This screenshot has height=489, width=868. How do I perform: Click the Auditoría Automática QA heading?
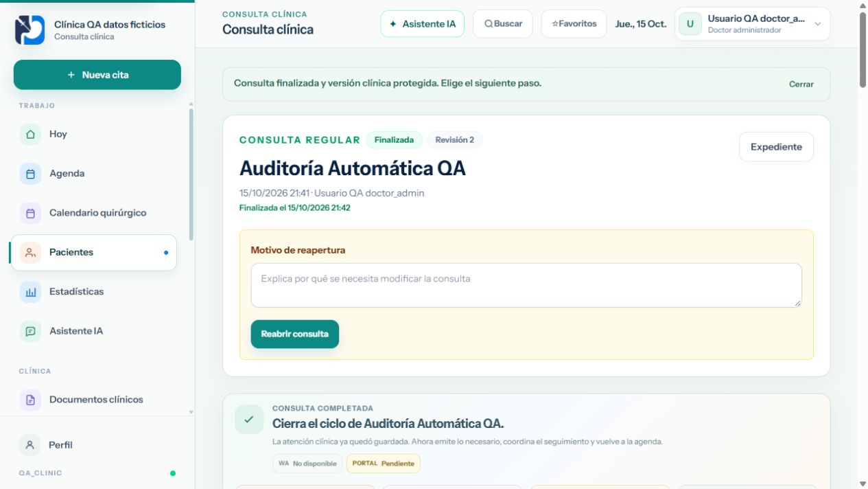click(353, 168)
